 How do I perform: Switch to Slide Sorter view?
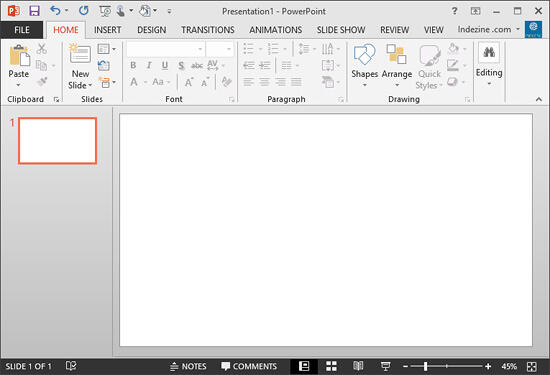pos(331,367)
